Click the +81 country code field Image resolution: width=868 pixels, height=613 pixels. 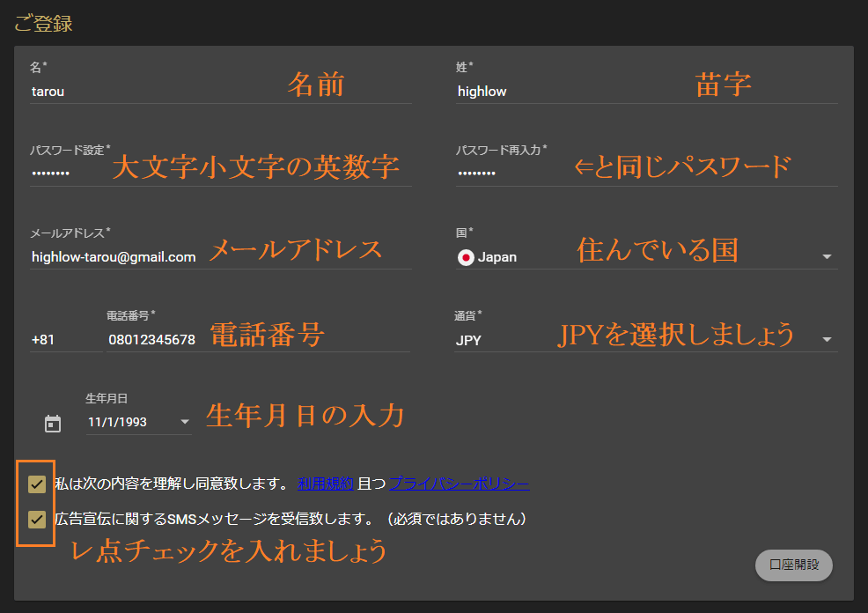pyautogui.click(x=66, y=339)
